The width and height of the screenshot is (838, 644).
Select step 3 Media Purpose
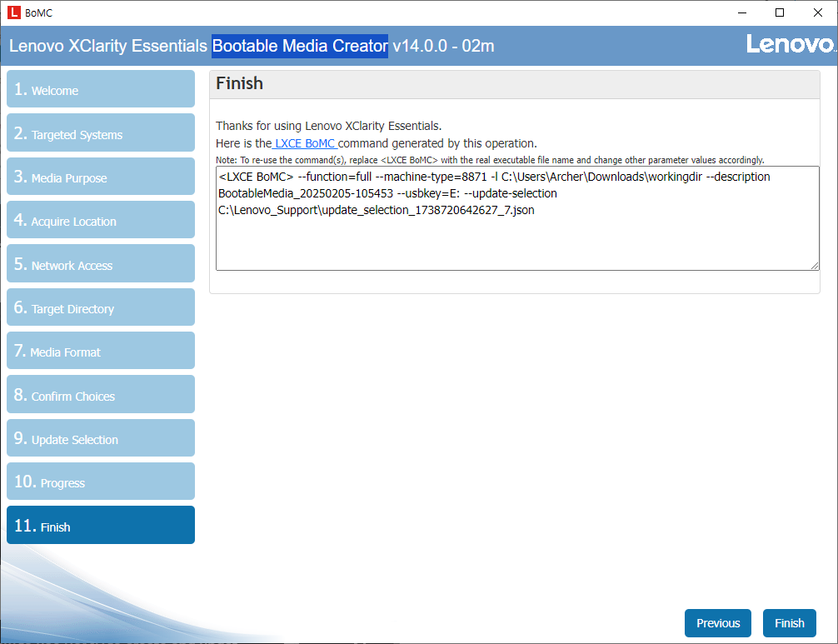pos(101,176)
